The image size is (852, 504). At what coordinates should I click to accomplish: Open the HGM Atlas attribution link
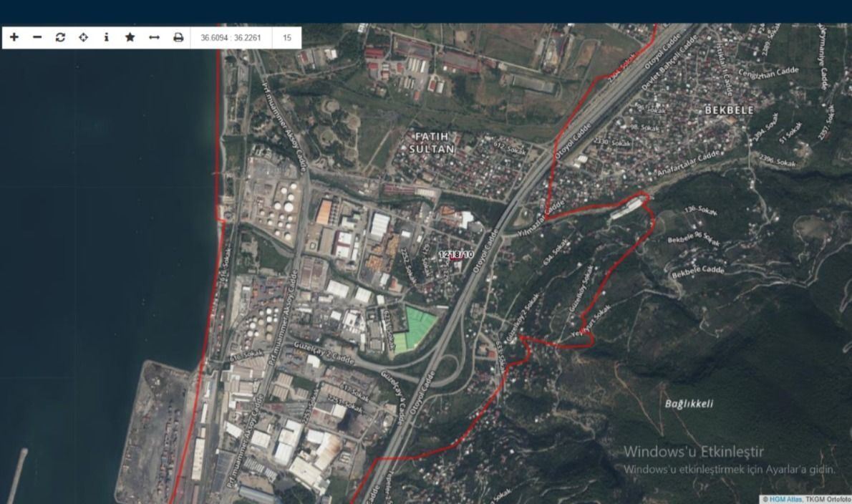[x=785, y=499]
